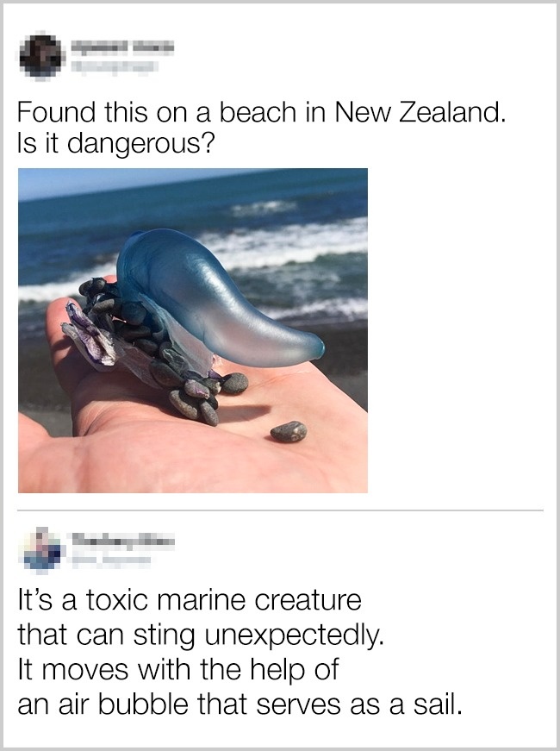Viewport: 560px width, 751px height.
Task: Click the blurred timestamp below author's name
Action: tap(115, 68)
